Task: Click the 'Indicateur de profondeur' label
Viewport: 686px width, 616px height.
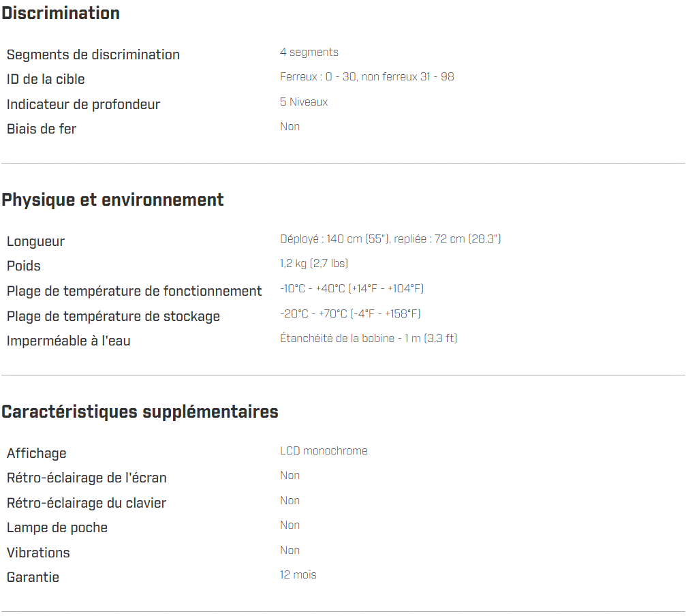Action: (x=83, y=104)
